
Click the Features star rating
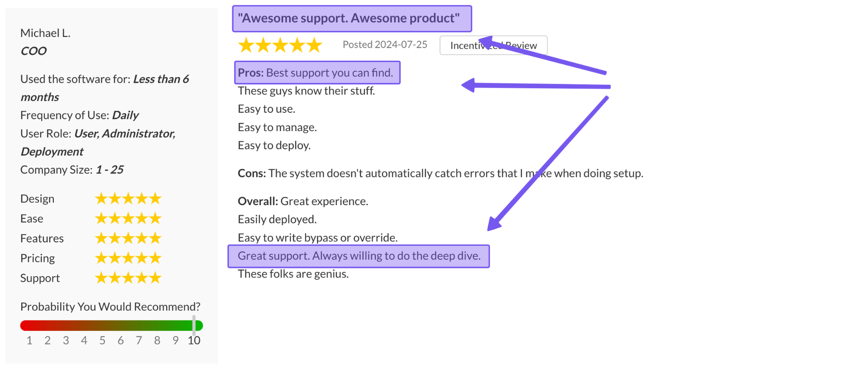(x=128, y=238)
